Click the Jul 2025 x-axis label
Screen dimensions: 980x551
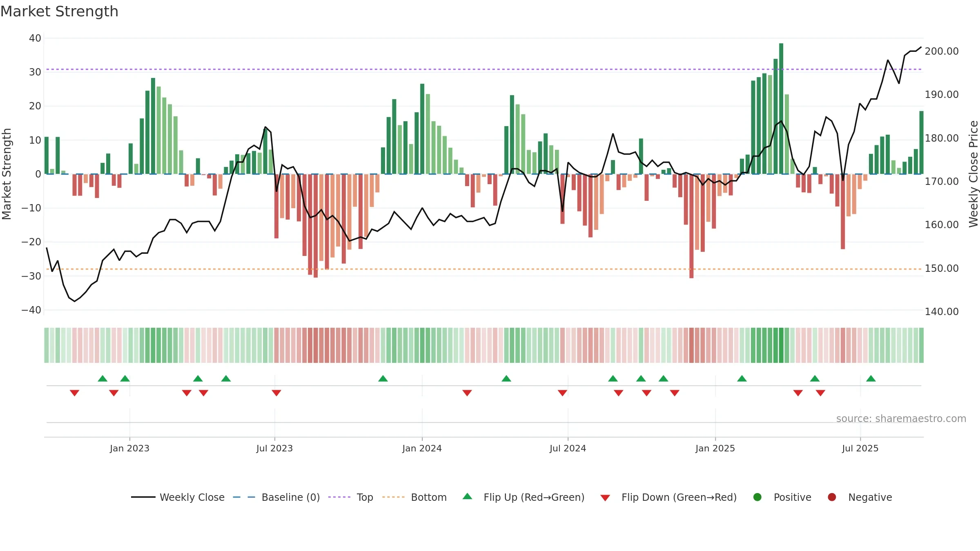point(860,449)
